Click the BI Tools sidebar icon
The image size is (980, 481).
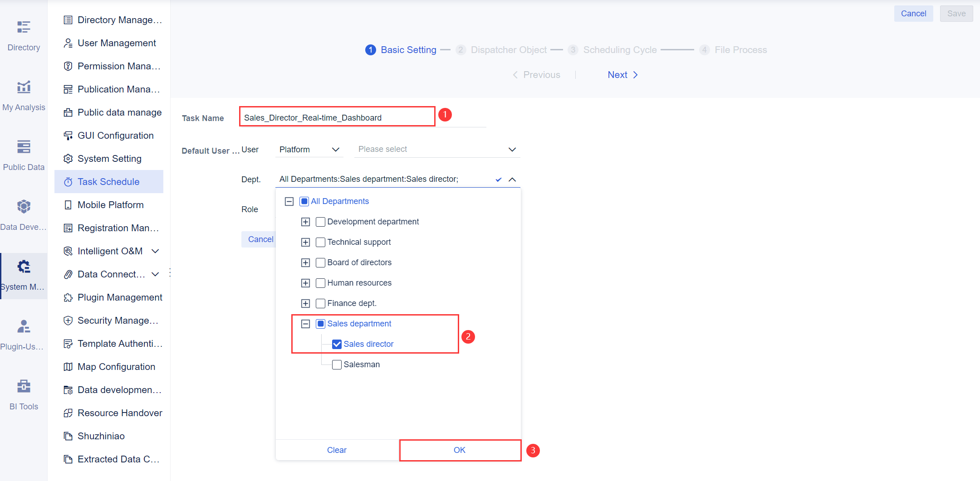pos(23,386)
